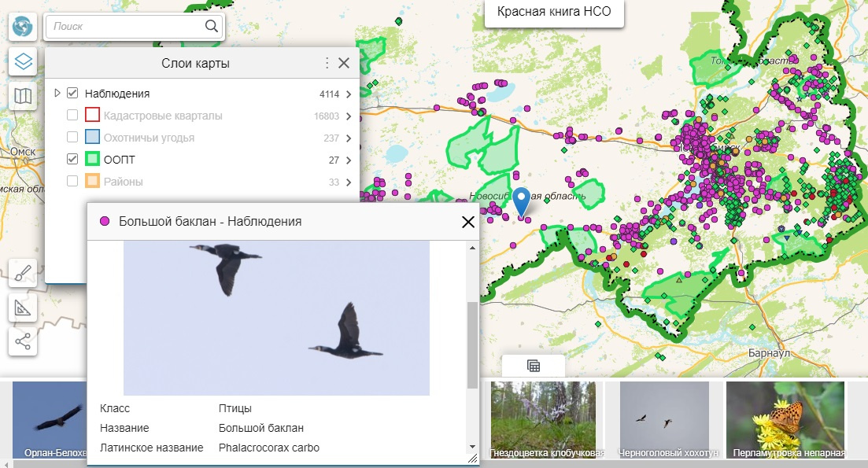
Task: Expand the ООПТ layer details arrow
Action: pos(348,160)
